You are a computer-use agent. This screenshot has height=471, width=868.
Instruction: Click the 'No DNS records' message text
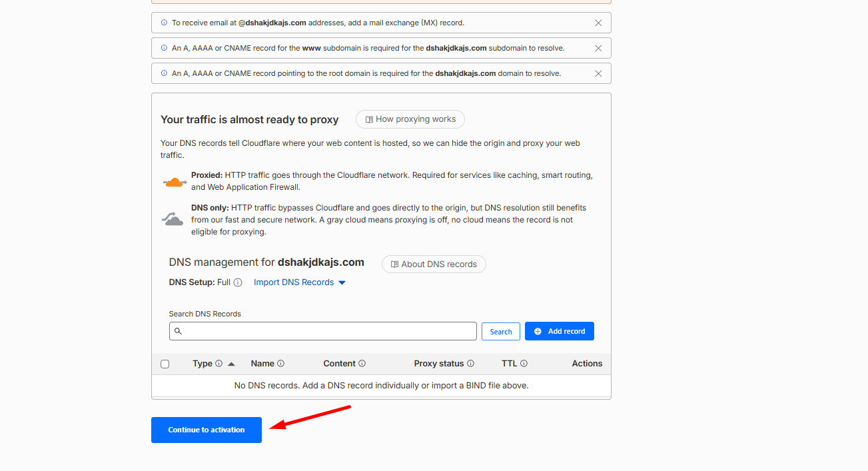[x=381, y=385]
